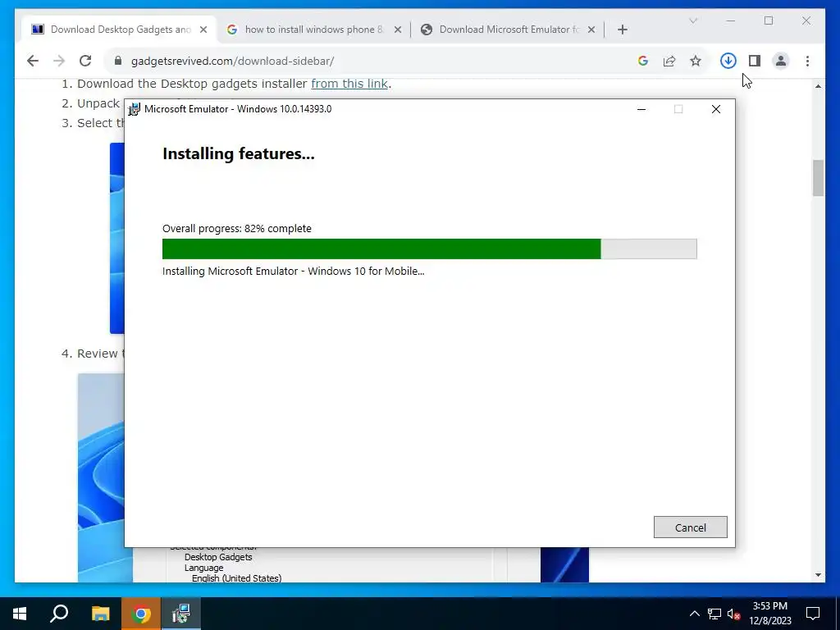The width and height of the screenshot is (840, 630).
Task: Open a new Chrome tab
Action: (x=622, y=30)
